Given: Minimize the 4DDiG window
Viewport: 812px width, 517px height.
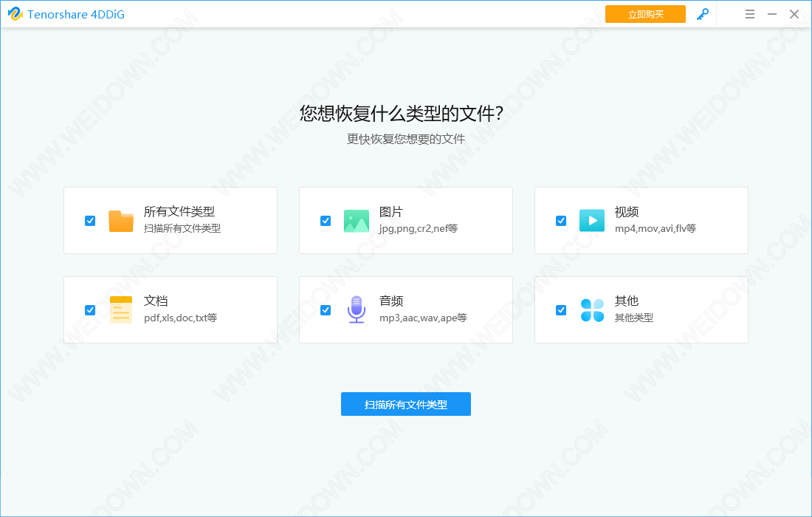Looking at the screenshot, I should [x=772, y=14].
